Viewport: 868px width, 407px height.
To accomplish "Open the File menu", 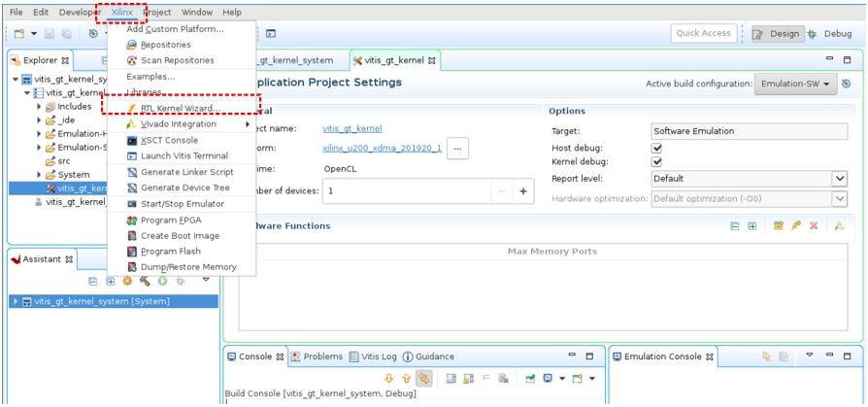I will (17, 13).
